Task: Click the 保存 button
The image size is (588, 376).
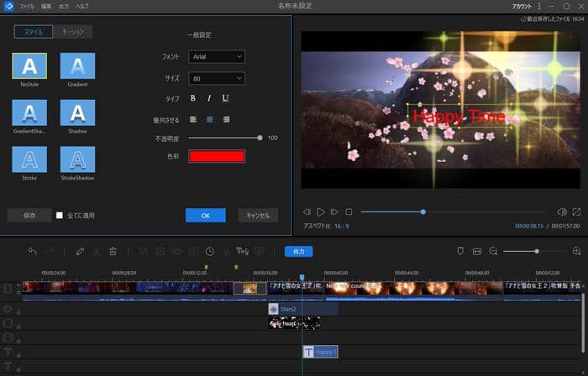Action: point(29,216)
